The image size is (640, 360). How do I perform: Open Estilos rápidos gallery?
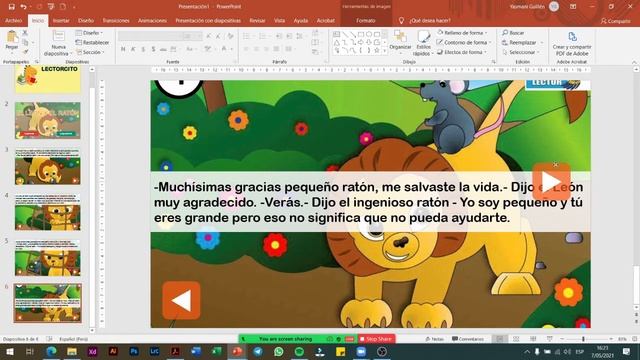click(423, 43)
